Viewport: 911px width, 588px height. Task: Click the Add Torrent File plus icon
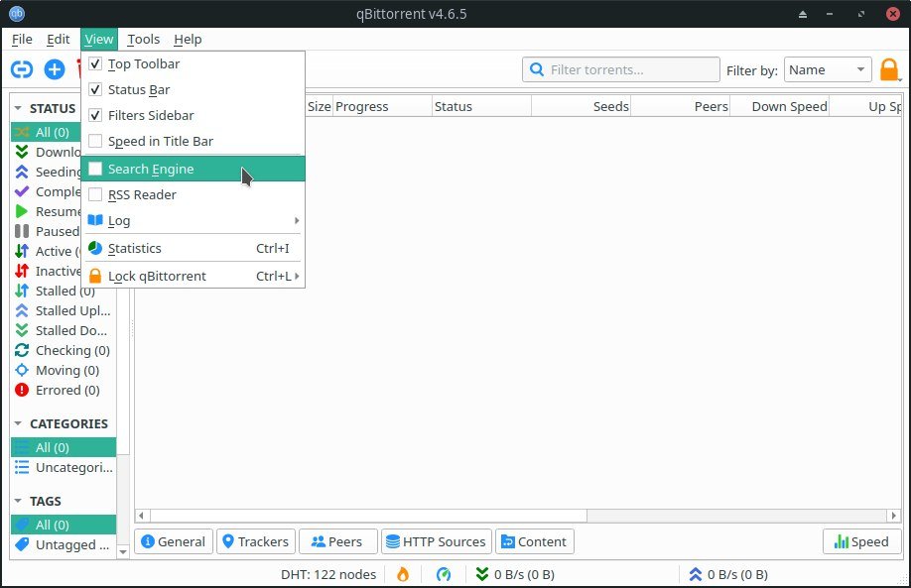pyautogui.click(x=55, y=69)
